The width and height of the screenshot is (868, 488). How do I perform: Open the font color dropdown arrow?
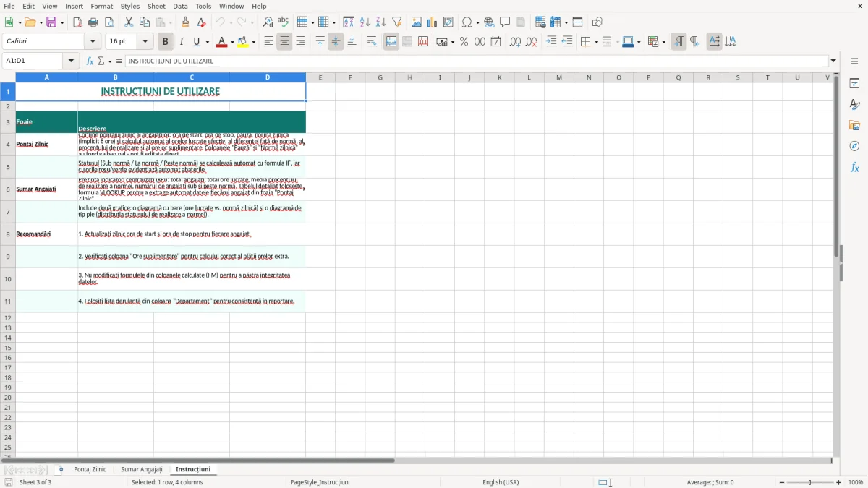pos(231,42)
